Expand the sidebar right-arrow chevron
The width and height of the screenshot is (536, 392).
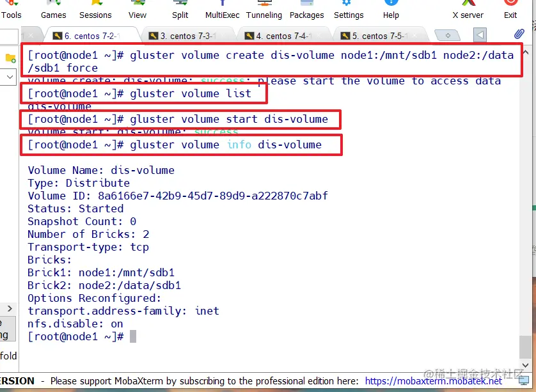point(10,309)
